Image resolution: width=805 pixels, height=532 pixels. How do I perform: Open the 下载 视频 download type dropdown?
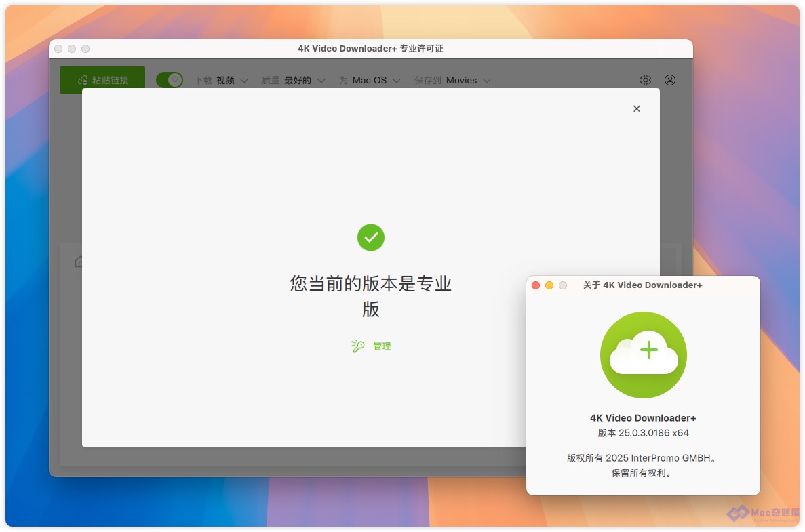[x=221, y=81]
